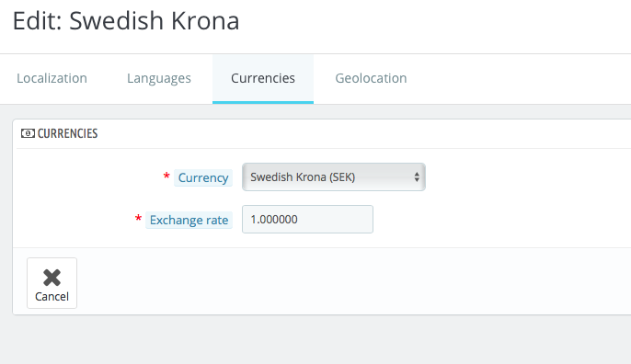The height and width of the screenshot is (364, 631).
Task: Click the Cancel button label
Action: tap(52, 296)
